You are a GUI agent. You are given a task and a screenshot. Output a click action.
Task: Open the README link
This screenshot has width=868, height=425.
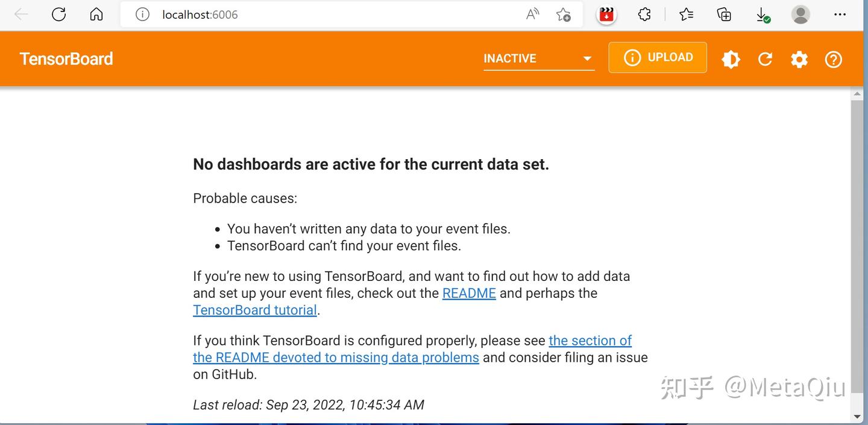(469, 294)
